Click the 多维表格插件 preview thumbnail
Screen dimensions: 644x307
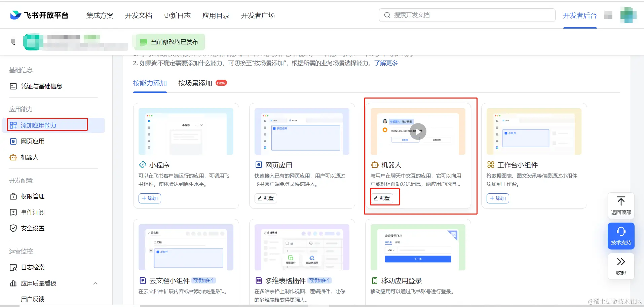pyautogui.click(x=302, y=247)
